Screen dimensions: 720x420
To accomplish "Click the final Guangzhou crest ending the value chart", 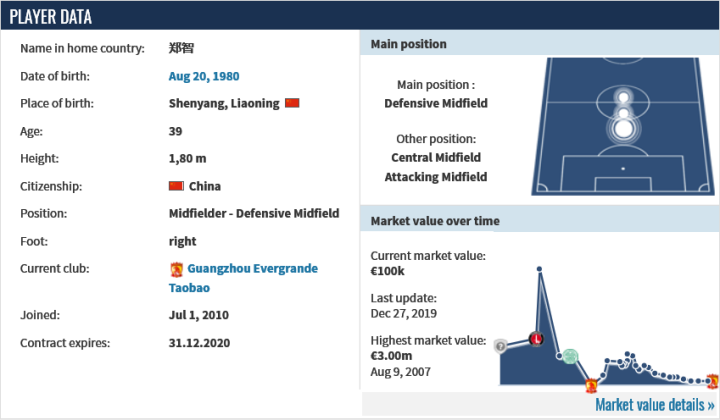I will pos(712,380).
